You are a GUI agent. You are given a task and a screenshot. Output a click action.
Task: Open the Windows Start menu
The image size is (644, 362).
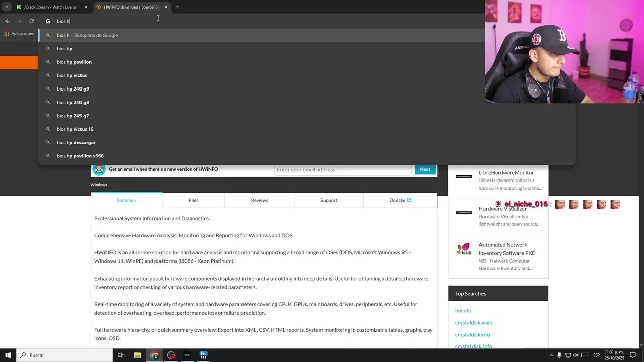[x=8, y=355]
